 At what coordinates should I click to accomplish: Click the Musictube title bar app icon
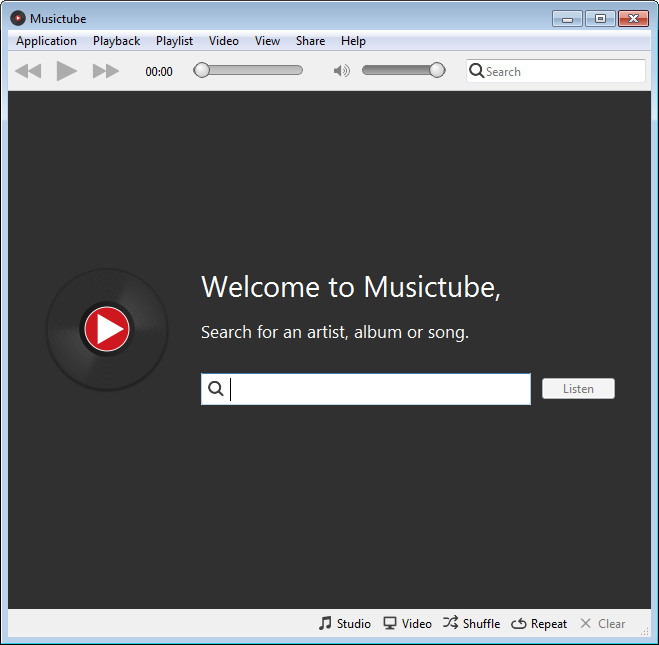[18, 18]
